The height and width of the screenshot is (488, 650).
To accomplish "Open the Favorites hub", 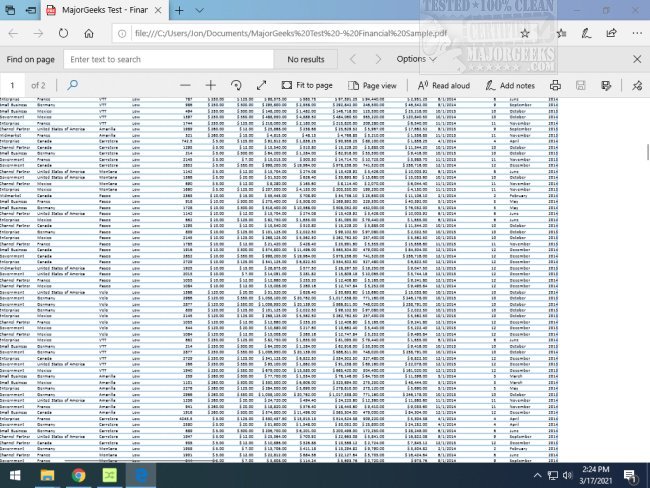I will [561, 33].
